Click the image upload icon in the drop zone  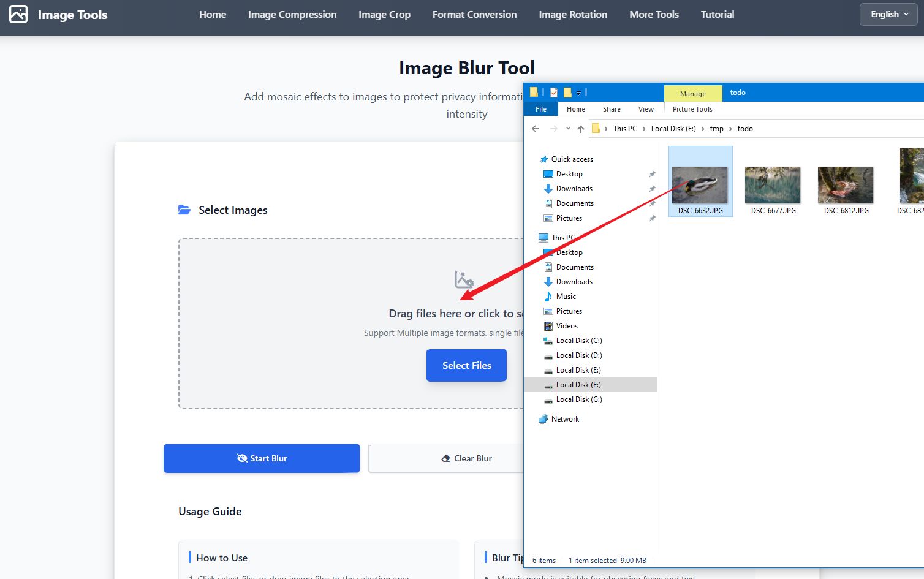coord(464,279)
